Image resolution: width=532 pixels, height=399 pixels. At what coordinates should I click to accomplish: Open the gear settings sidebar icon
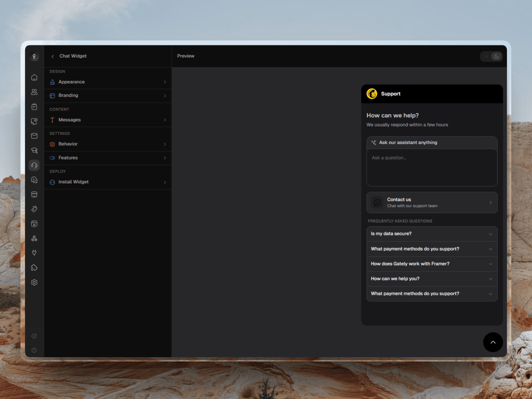pos(34,282)
